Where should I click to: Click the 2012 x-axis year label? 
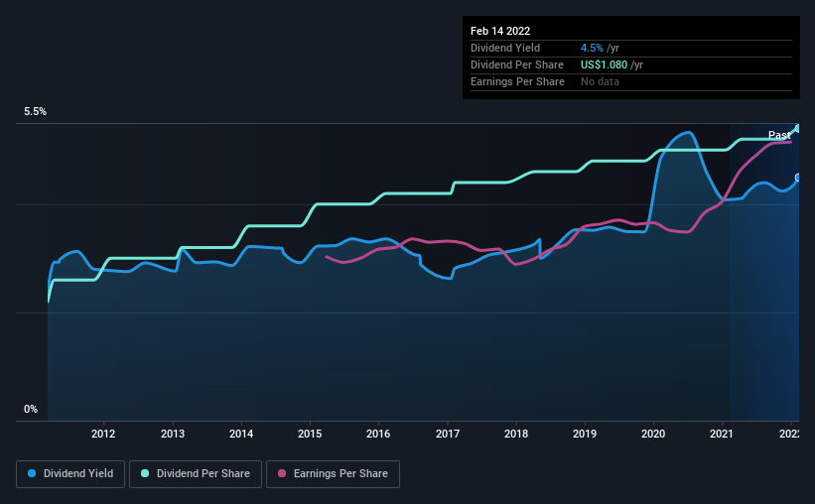tap(103, 434)
